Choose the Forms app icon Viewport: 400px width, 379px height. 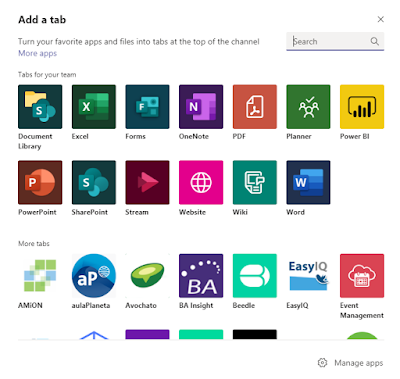coord(147,107)
